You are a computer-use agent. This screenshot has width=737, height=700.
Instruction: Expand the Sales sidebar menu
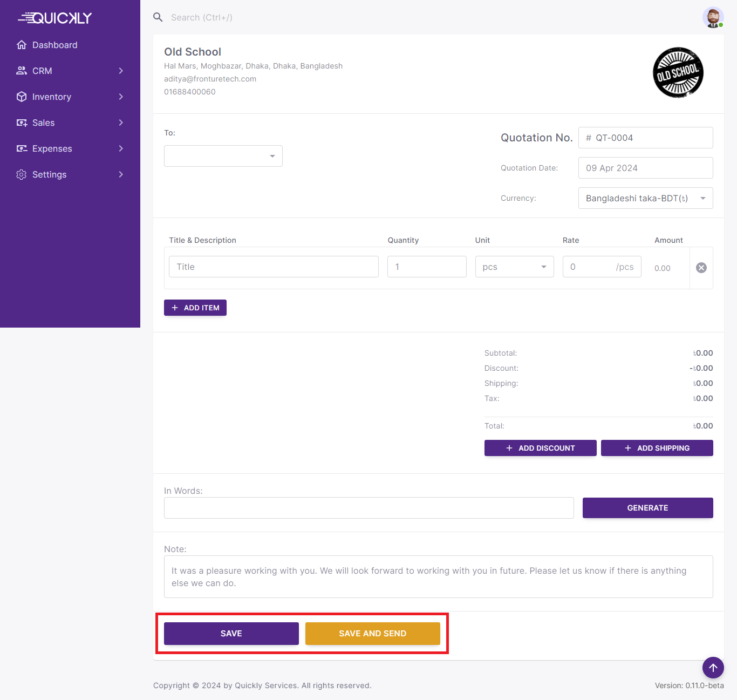[70, 123]
